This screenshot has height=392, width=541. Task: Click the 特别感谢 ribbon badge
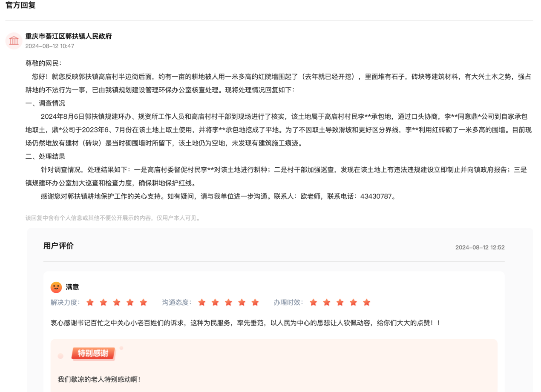[93, 353]
